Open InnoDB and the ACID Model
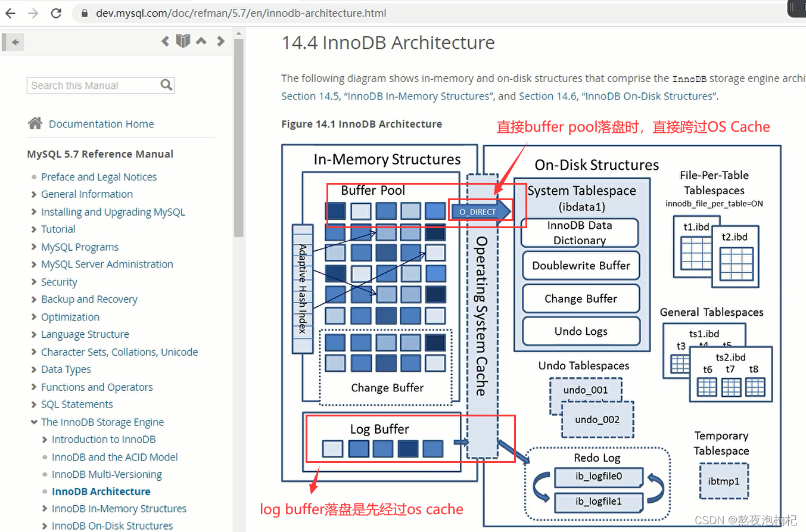 coord(115,457)
